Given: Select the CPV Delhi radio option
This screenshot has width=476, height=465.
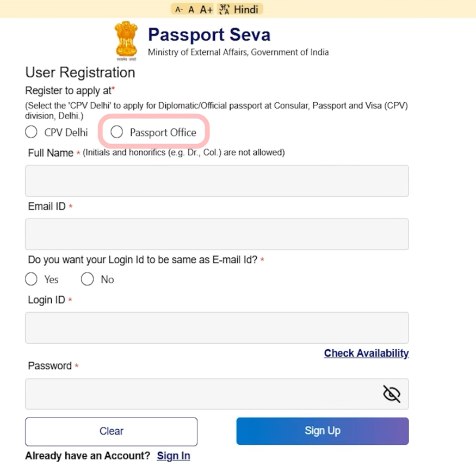Looking at the screenshot, I should (32, 132).
